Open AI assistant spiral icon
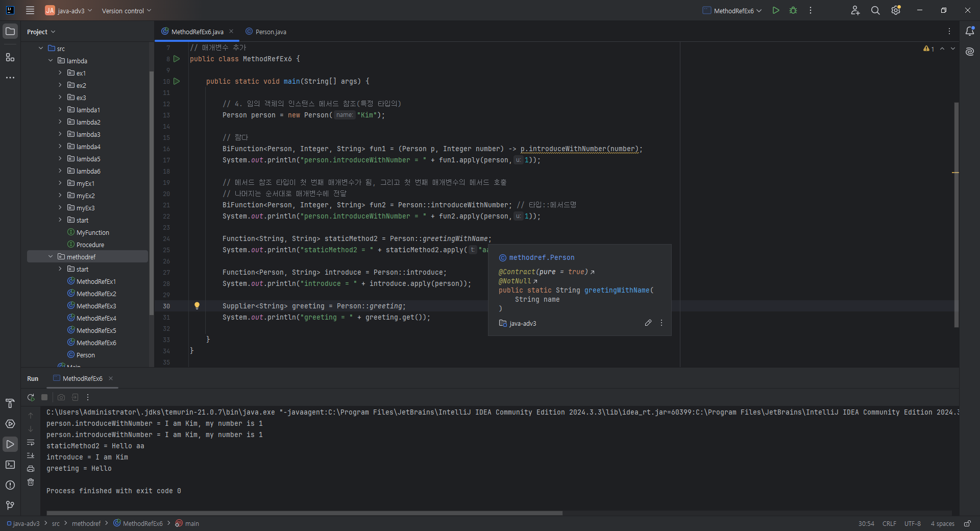980x531 pixels. tap(970, 52)
